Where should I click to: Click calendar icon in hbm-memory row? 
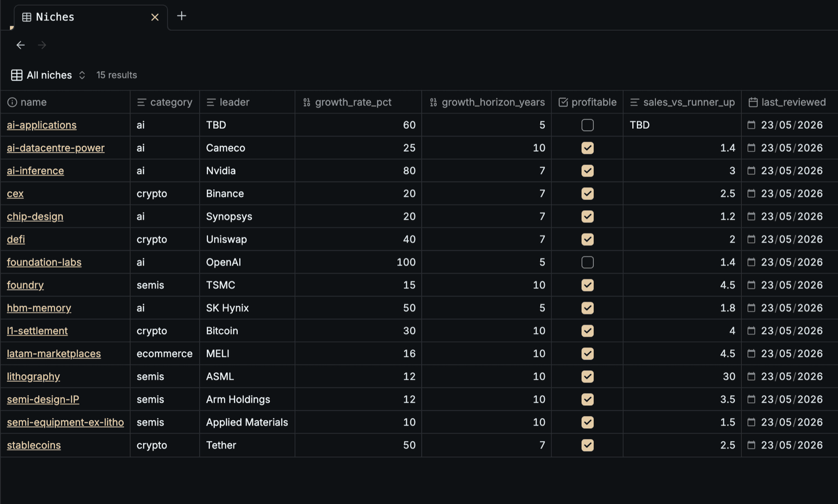click(751, 308)
